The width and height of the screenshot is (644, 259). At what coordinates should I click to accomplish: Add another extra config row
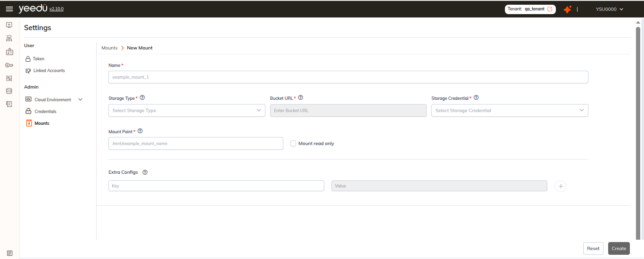(561, 186)
